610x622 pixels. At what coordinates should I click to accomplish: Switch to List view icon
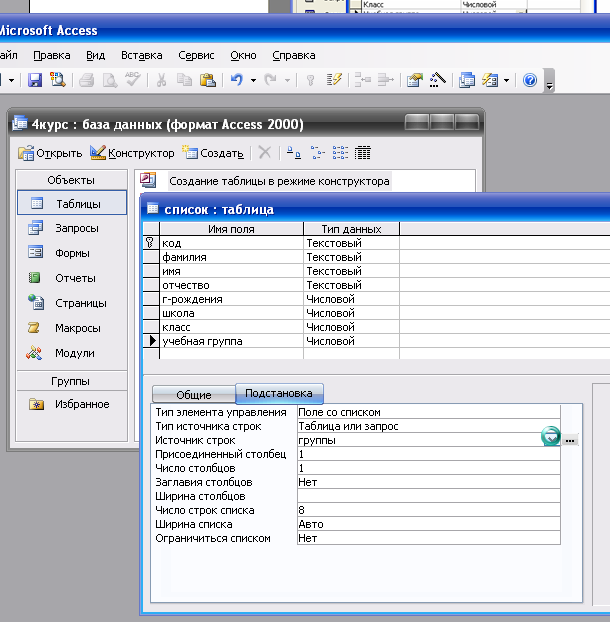tap(340, 153)
